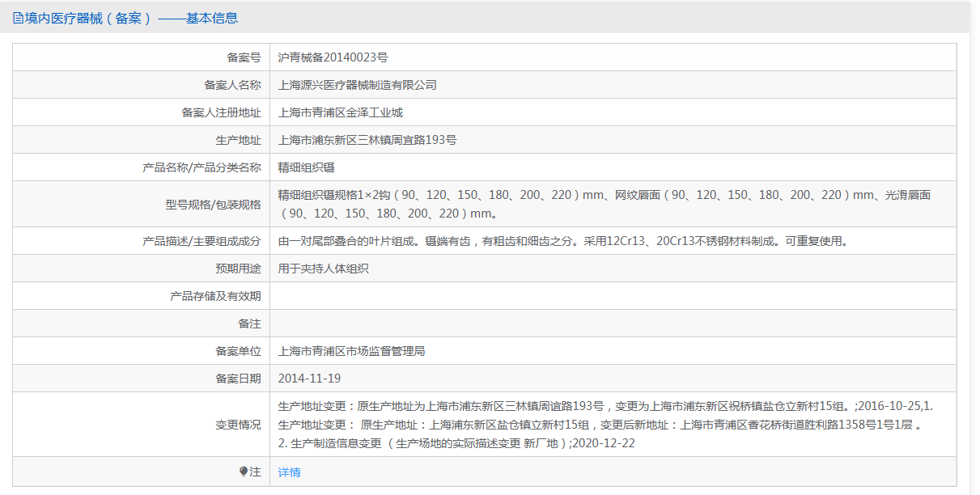The width and height of the screenshot is (980, 495).
Task: Select the value 沪青械备20140023号
Action: coord(333,57)
